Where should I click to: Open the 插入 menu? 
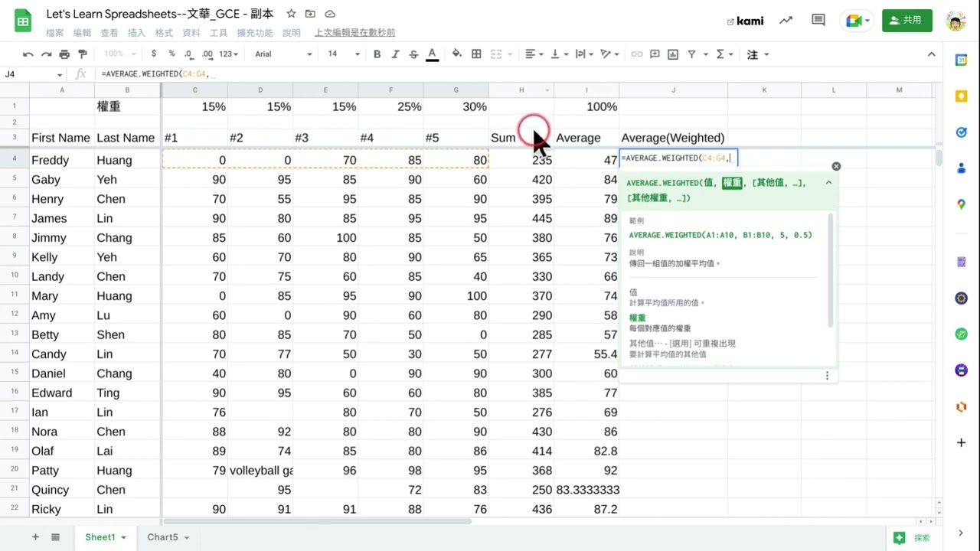136,33
